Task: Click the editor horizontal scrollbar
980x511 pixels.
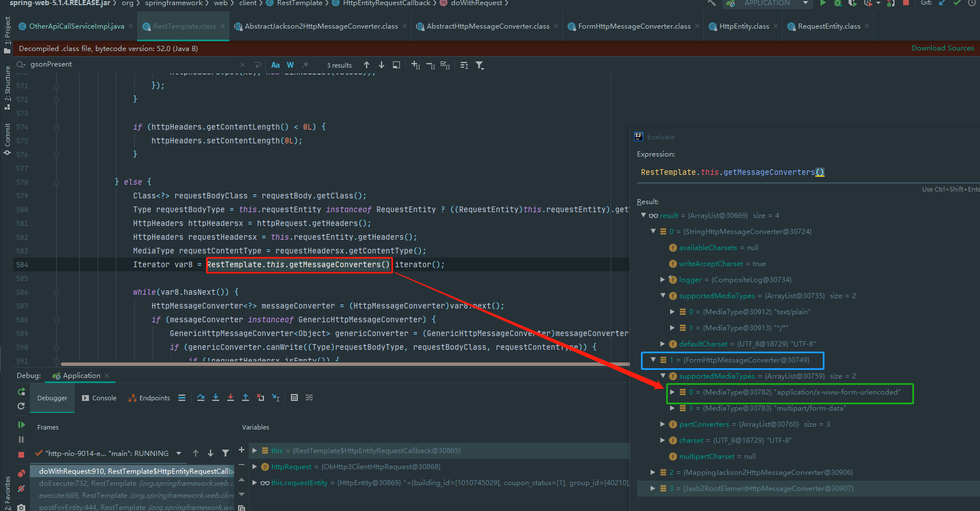Action: click(x=345, y=364)
